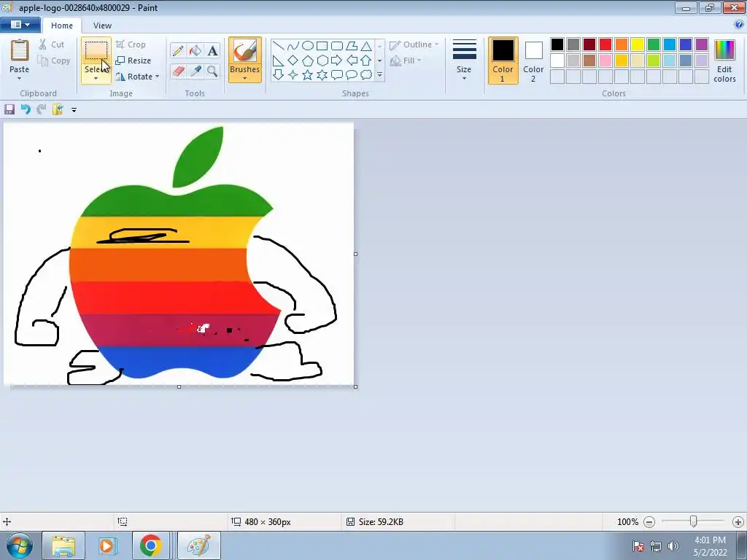Choose the Right triangle shape
Image resolution: width=747 pixels, height=560 pixels.
click(x=278, y=61)
